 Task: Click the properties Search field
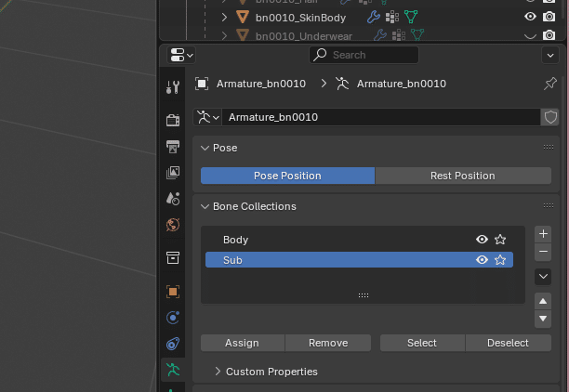click(x=364, y=55)
